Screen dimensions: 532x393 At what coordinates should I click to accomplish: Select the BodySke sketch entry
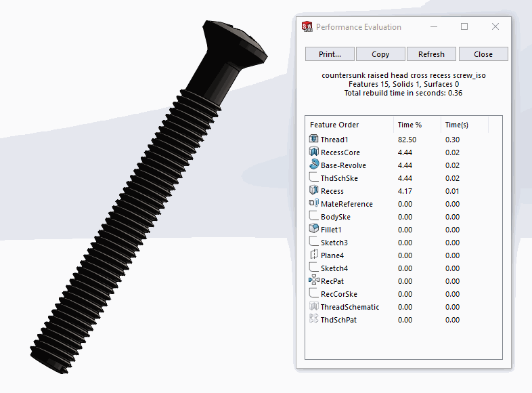click(335, 217)
